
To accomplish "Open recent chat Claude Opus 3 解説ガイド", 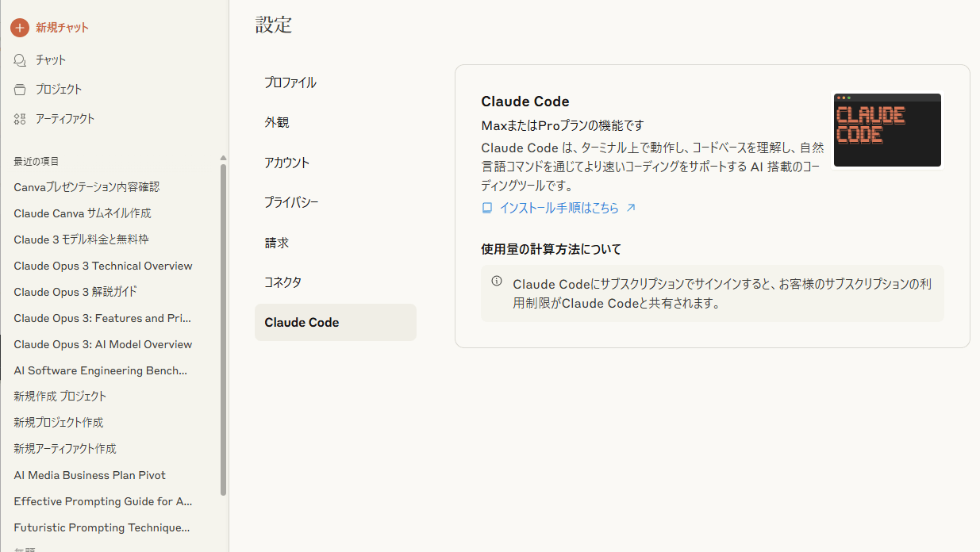I will [75, 292].
